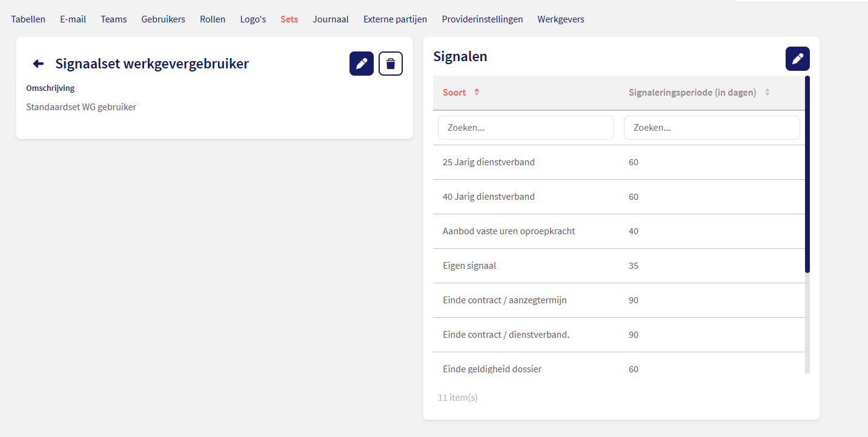Click the Signalen table vertical scrollbar

click(x=807, y=174)
